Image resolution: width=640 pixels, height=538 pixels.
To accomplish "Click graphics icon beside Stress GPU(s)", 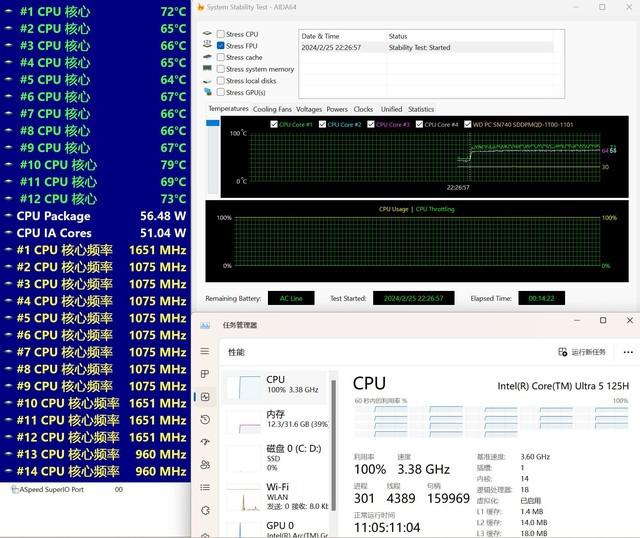I will tap(208, 91).
